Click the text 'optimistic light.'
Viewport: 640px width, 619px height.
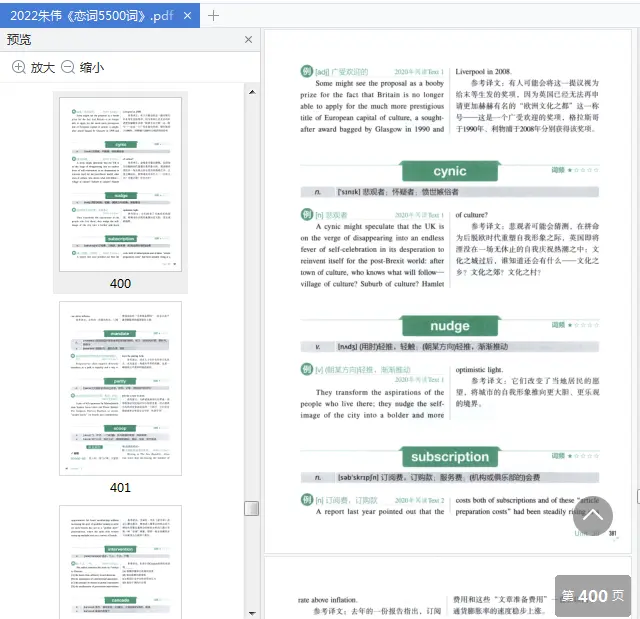479,369
